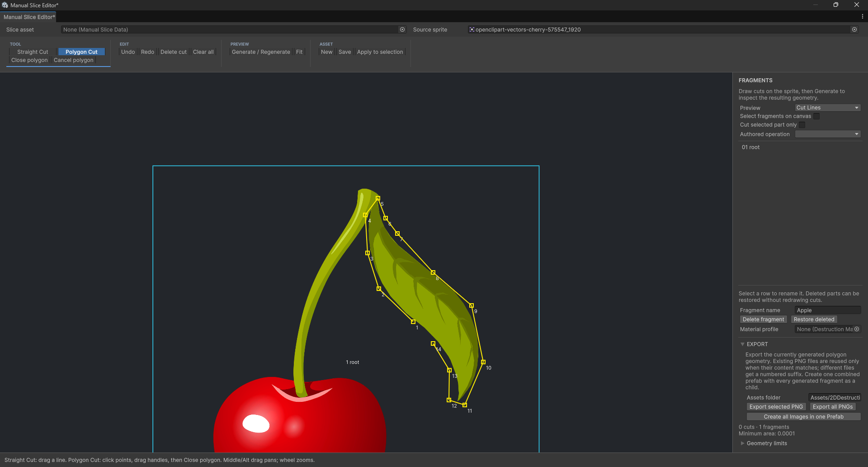Enable Select fragments on canvas checkbox
The height and width of the screenshot is (467, 868).
tap(816, 116)
